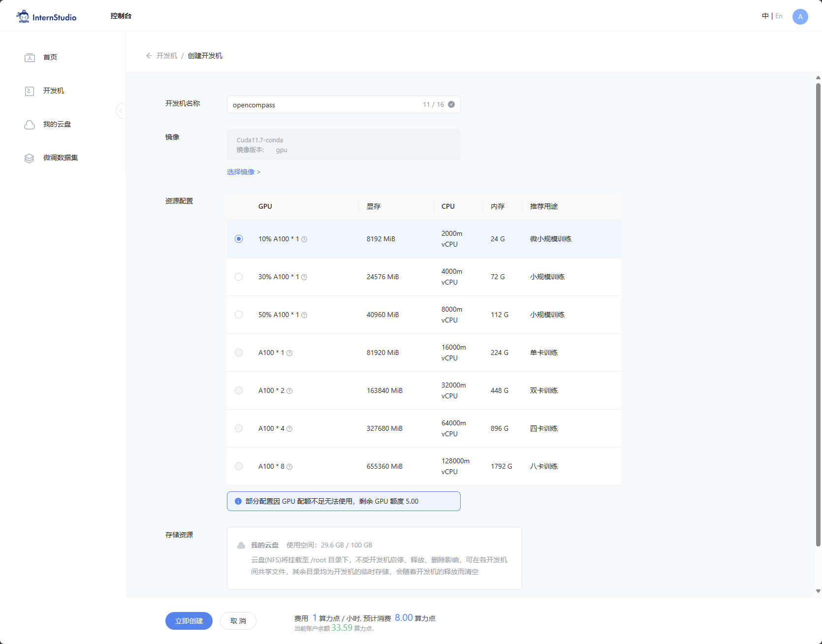Switch language to 中
Screen dimensions: 822x644
[x=765, y=16]
